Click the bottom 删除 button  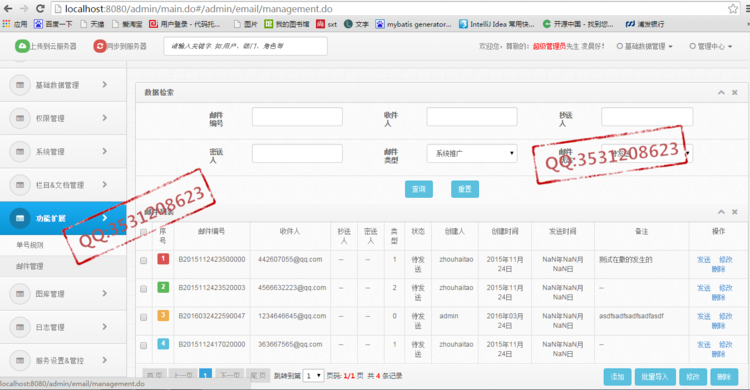(x=724, y=377)
